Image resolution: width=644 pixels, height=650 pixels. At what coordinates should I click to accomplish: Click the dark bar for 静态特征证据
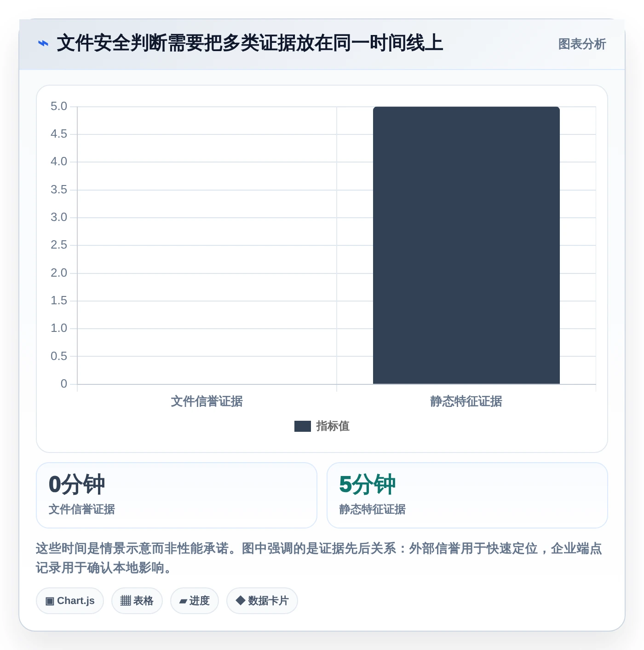coord(466,245)
